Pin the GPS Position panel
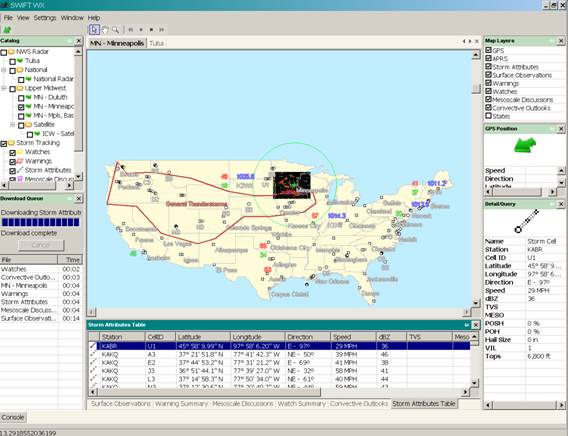The image size is (568, 436). coord(552,129)
